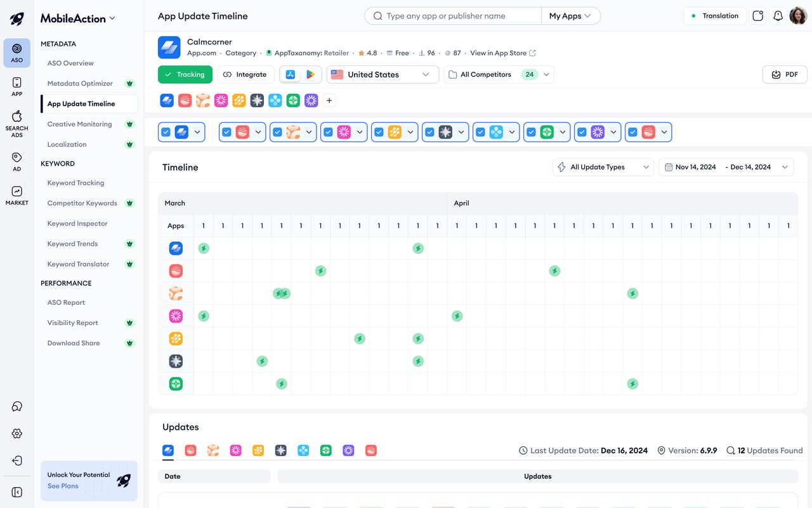Select the Google Play platform icon
Screen dimensions: 812x508
(310, 74)
